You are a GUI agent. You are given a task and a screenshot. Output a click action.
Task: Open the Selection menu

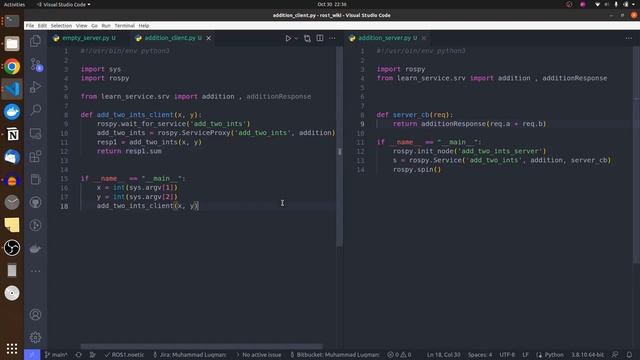[61, 25]
